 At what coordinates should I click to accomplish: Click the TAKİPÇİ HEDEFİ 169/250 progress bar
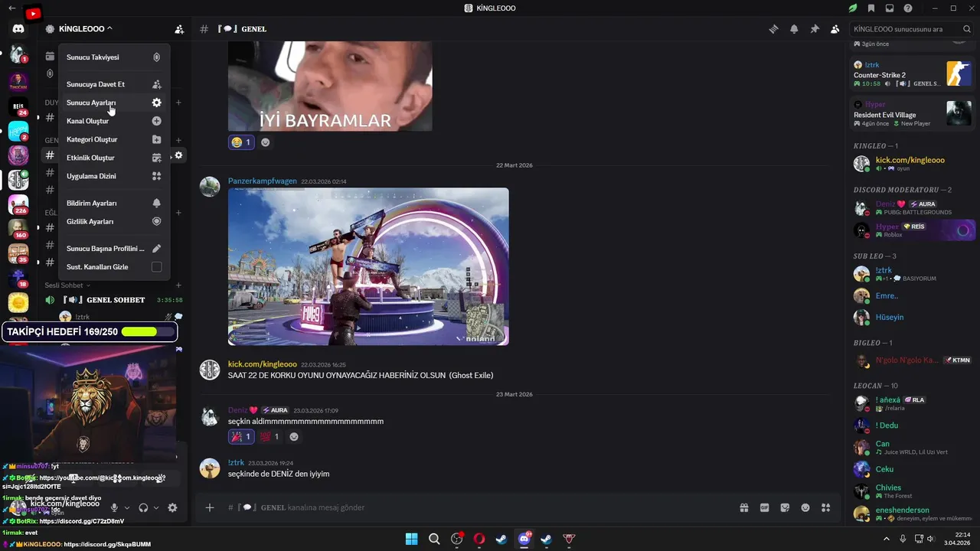90,331
